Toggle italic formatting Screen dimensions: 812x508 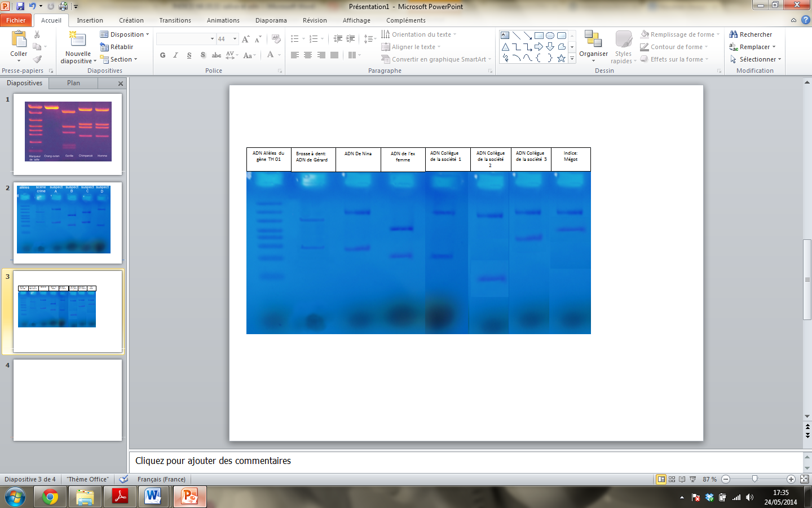click(x=175, y=55)
